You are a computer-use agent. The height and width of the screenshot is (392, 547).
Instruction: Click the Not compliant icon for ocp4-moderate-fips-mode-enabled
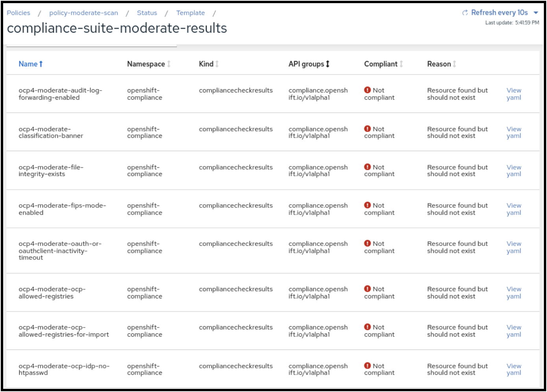[x=367, y=205]
